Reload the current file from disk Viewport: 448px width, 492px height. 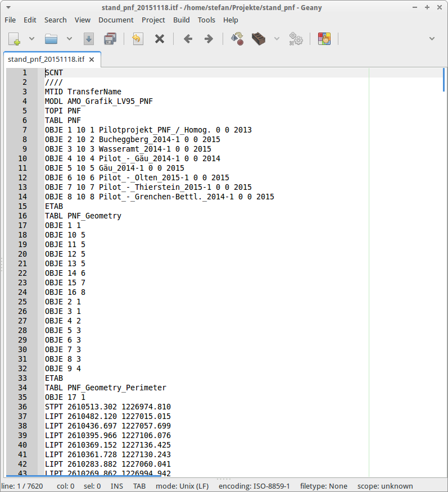137,39
